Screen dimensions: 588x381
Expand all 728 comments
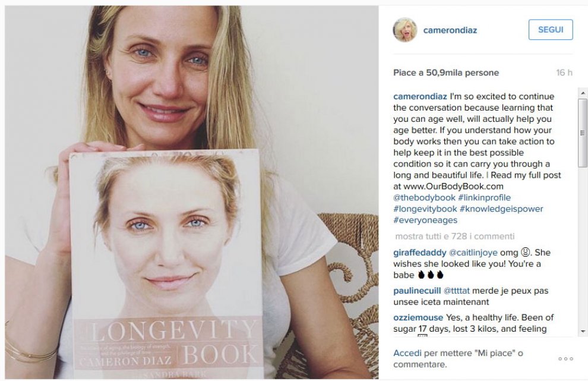click(455, 236)
